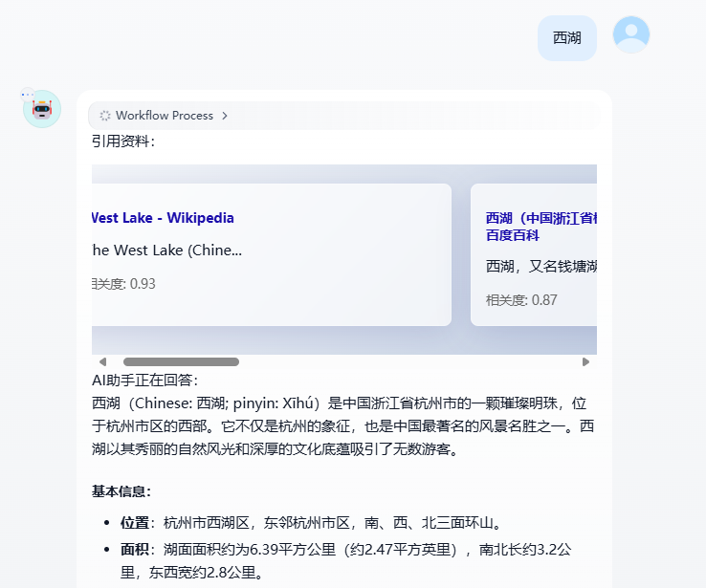Select the Wikipedia card description snippet
706x588 pixels.
point(166,250)
